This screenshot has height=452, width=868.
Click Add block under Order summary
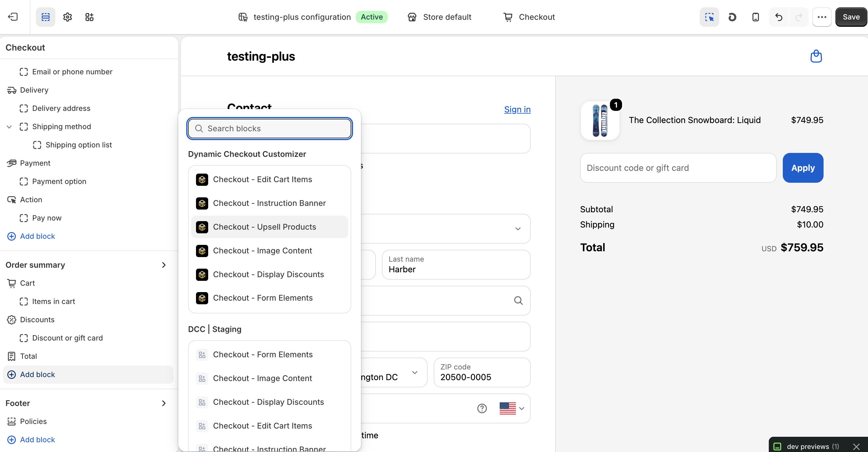point(88,375)
